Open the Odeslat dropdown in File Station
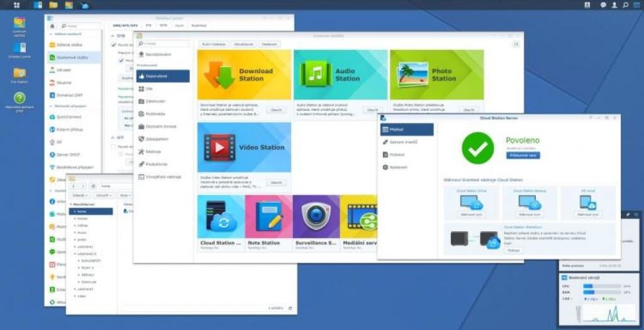The width and height of the screenshot is (644, 330). [80, 195]
